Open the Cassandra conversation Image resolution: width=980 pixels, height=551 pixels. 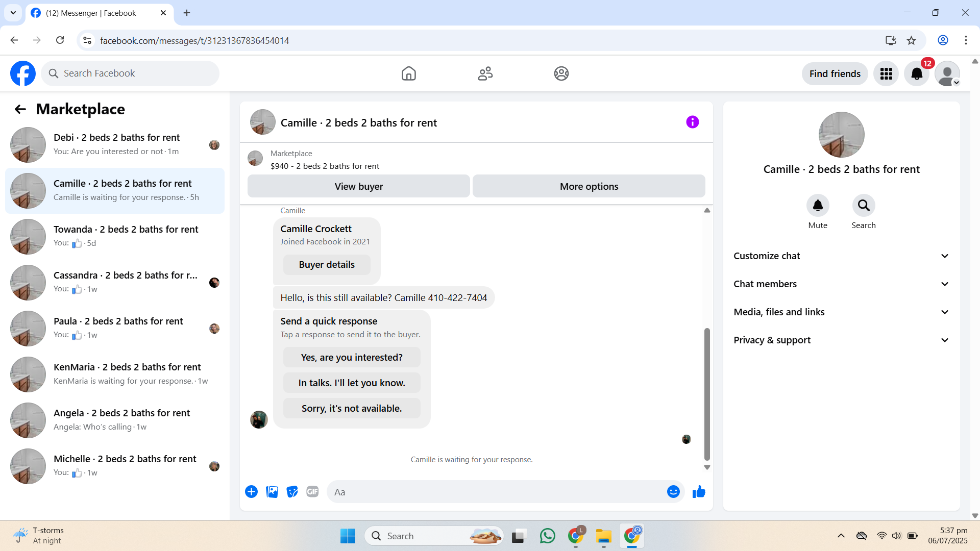click(115, 283)
